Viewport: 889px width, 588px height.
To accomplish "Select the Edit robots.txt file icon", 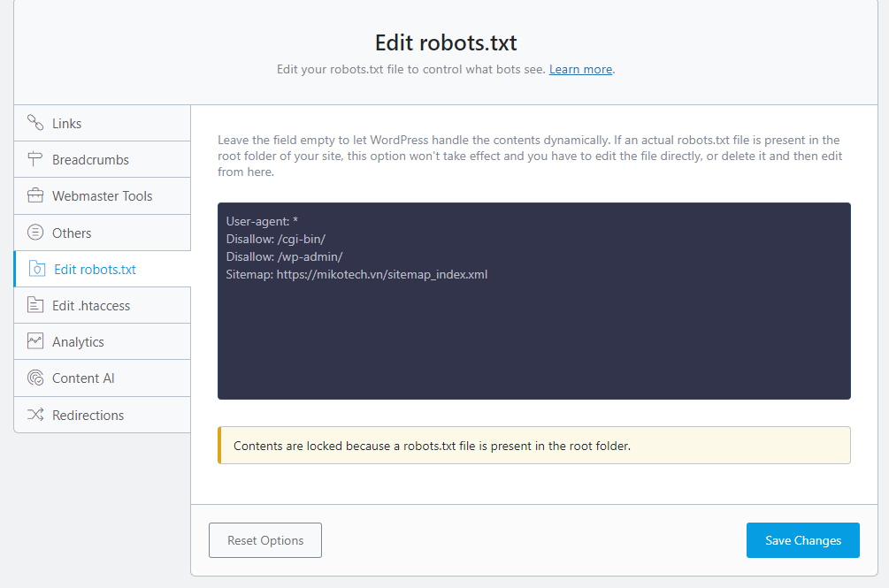I will (37, 268).
